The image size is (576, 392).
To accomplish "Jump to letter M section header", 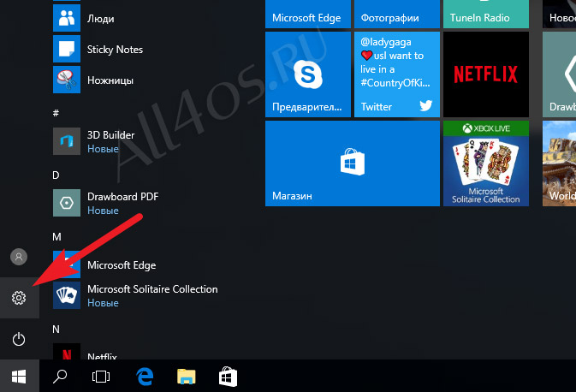I will [x=56, y=236].
